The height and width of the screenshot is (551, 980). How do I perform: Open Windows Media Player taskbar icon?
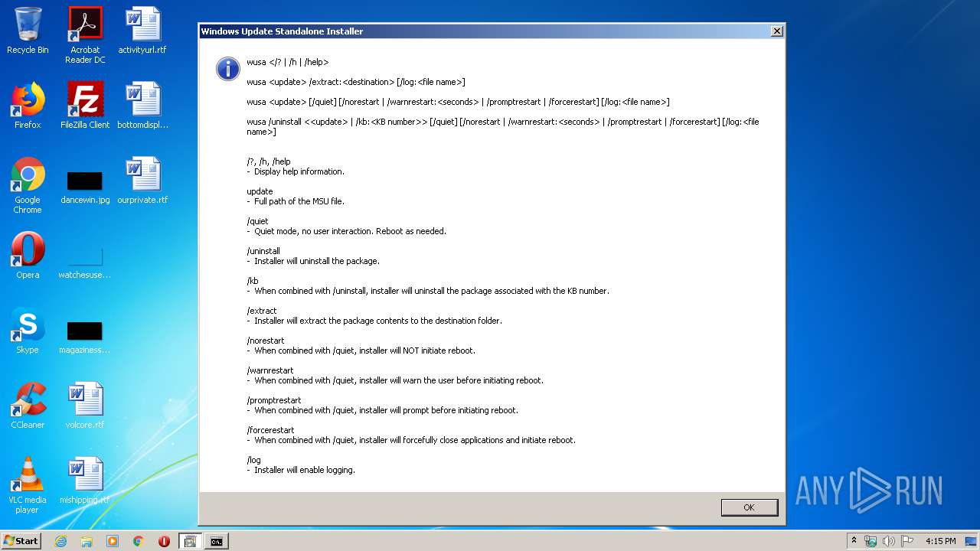point(113,541)
